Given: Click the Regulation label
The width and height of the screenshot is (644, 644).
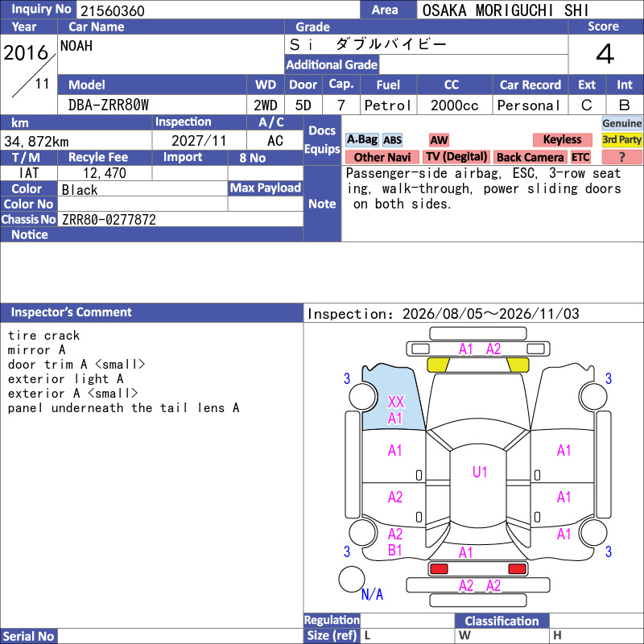Looking at the screenshot, I should coord(332,620).
